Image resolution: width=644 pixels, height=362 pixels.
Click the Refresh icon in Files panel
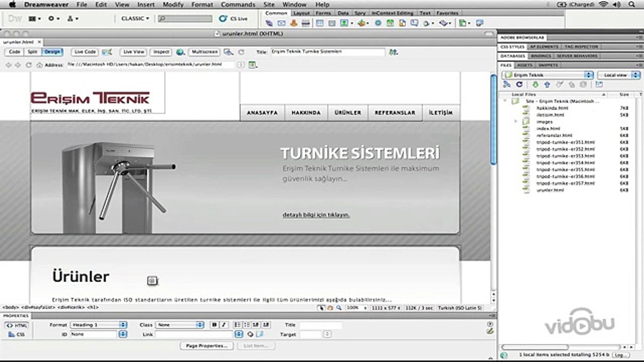(520, 84)
